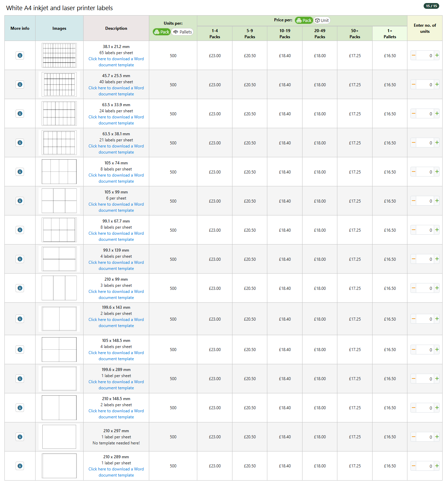Open more info for 38.1 x 21.2 mm labels
This screenshot has height=487, width=448.
point(20,55)
